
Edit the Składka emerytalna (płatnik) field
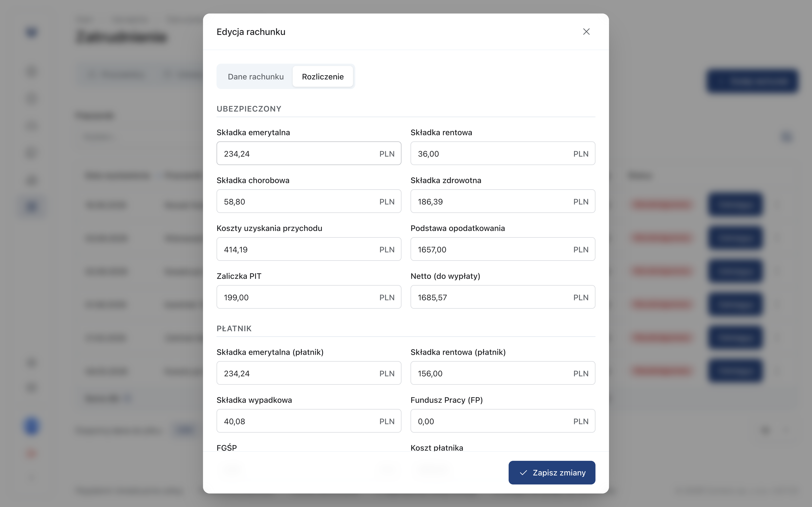coord(309,373)
